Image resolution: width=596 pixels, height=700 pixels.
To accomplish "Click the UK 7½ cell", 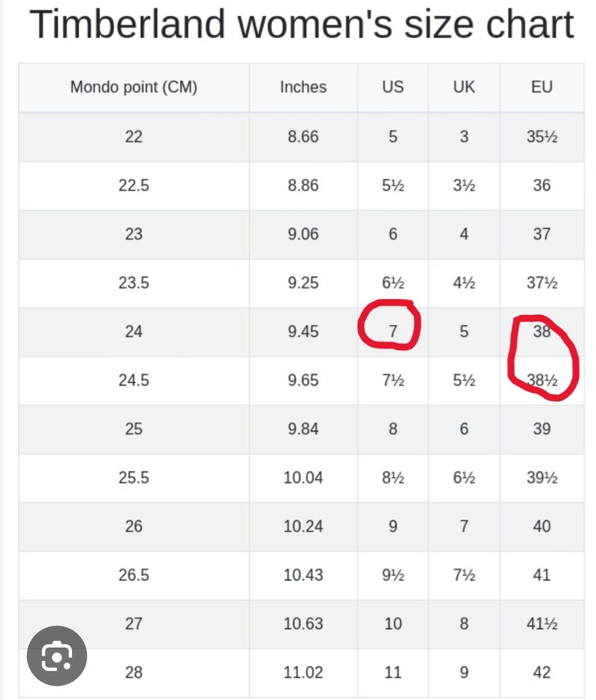I will pyautogui.click(x=464, y=575).
